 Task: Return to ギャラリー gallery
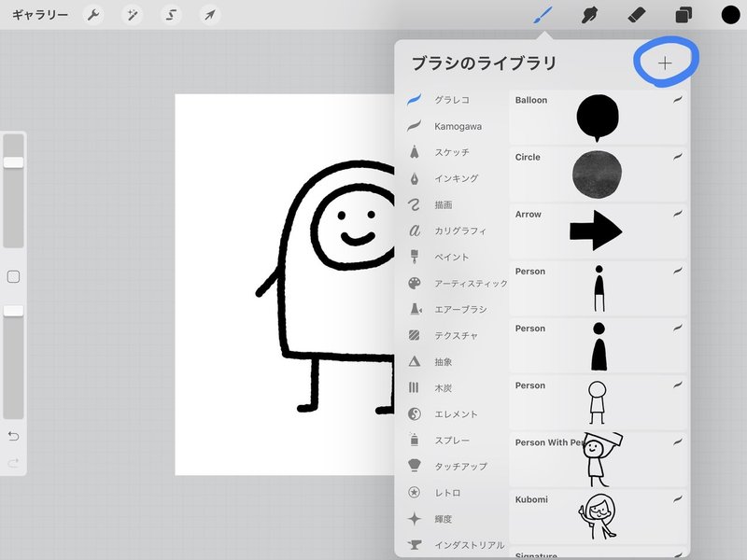point(40,15)
